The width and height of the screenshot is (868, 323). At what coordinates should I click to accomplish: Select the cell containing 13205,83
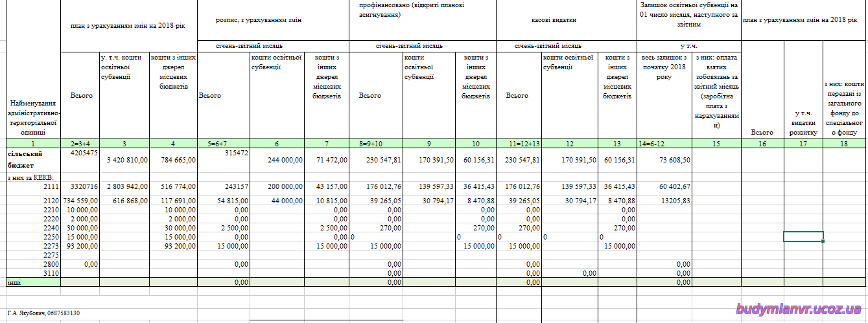pos(664,201)
